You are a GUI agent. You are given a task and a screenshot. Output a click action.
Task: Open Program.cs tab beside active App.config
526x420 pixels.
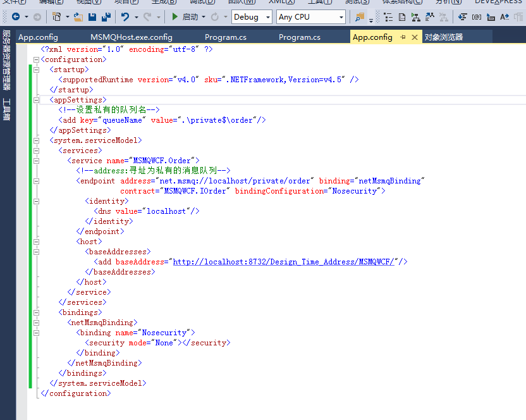point(299,37)
